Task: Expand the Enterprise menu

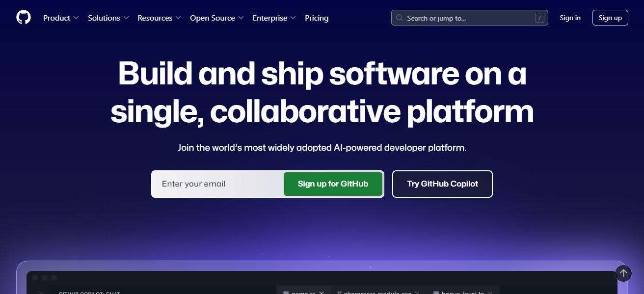Action: click(x=274, y=18)
